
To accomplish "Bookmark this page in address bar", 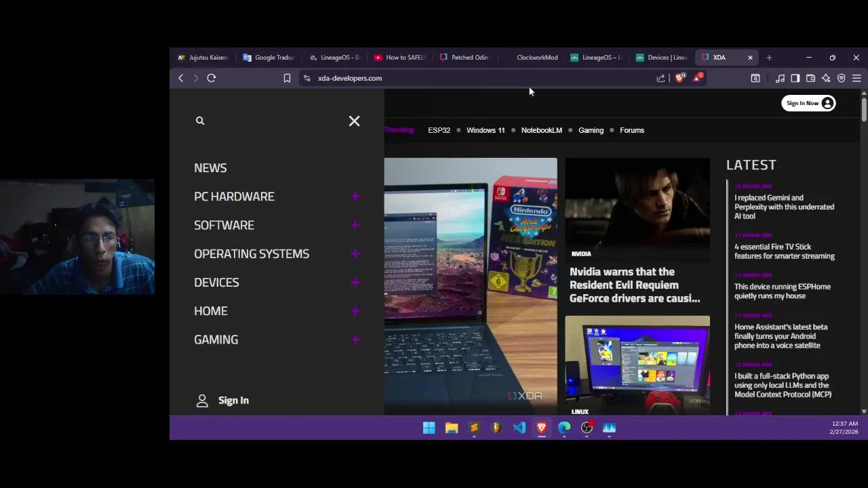I will click(x=287, y=78).
